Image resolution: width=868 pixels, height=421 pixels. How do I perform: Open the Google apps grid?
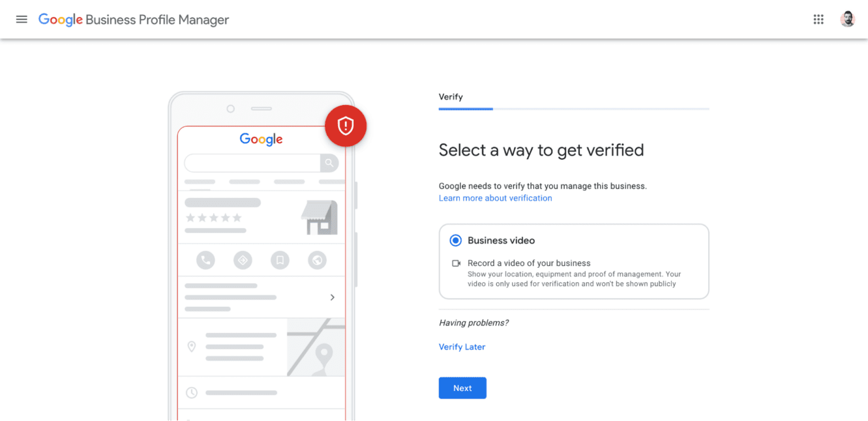point(818,19)
